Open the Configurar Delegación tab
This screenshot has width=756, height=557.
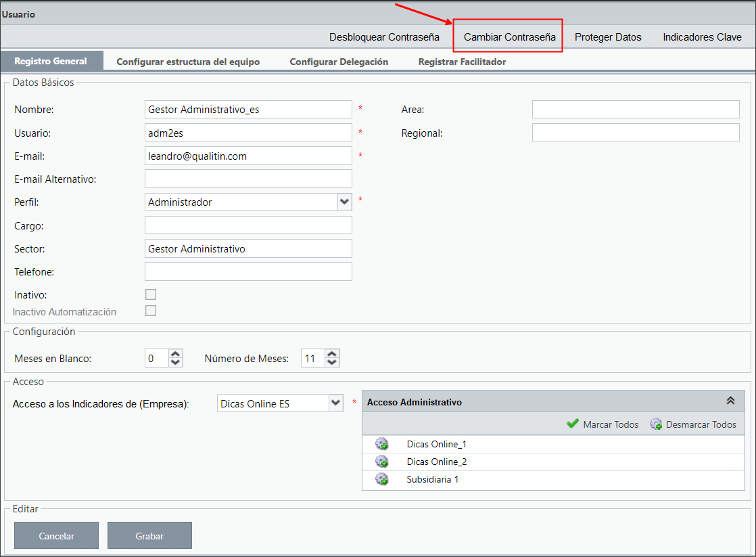click(339, 62)
